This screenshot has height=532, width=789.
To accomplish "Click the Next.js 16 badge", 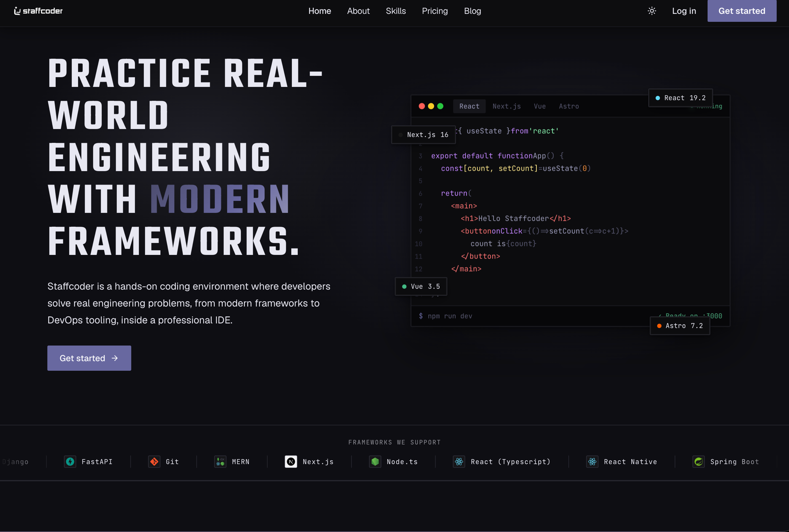I will click(423, 134).
